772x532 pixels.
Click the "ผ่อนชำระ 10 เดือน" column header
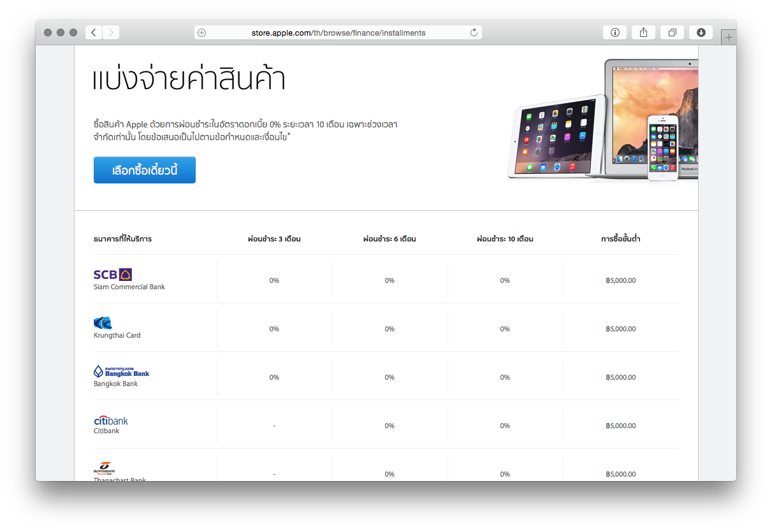(505, 239)
